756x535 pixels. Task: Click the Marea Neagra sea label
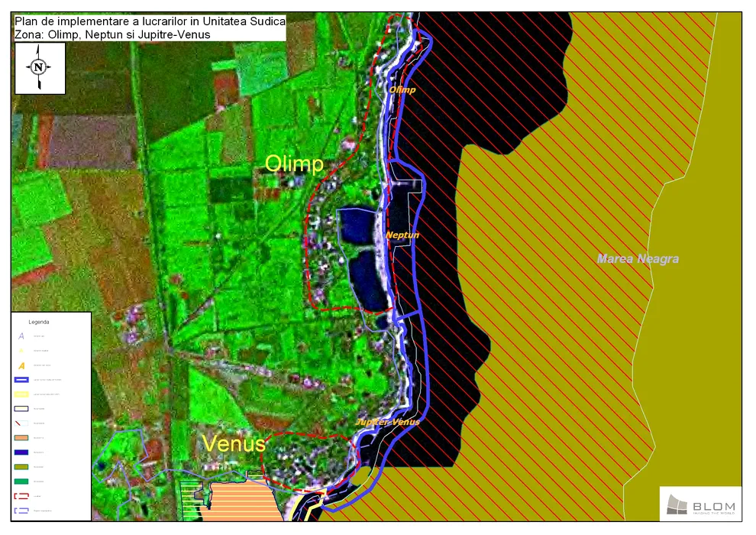click(638, 259)
